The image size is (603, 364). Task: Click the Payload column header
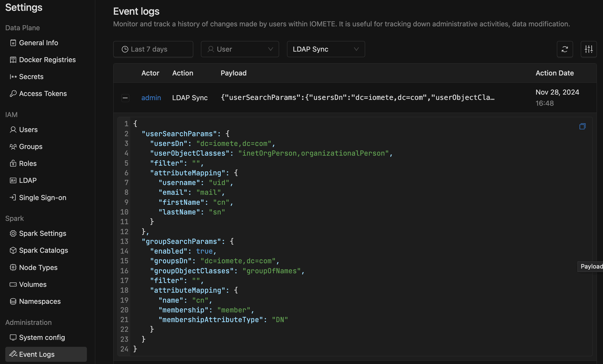point(233,73)
